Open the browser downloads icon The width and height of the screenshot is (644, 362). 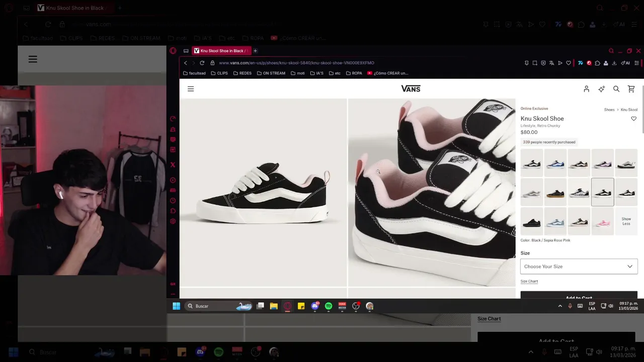(614, 63)
